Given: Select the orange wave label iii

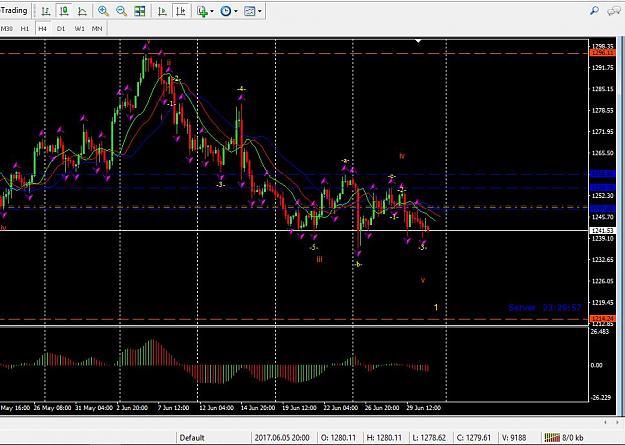Looking at the screenshot, I should pyautogui.click(x=319, y=260).
